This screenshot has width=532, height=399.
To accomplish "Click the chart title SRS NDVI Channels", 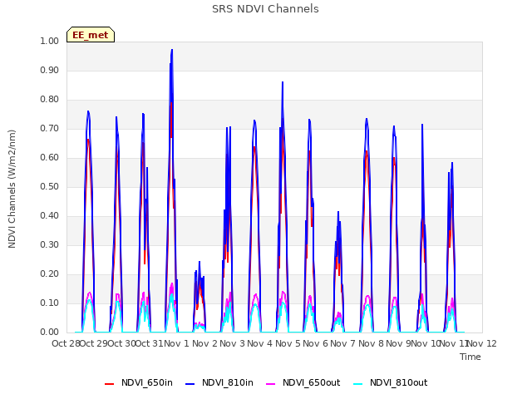I will pyautogui.click(x=265, y=9).
